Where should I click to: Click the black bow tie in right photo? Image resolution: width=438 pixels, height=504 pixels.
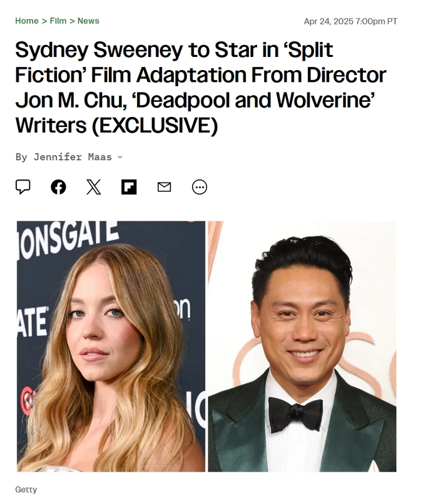[x=295, y=415]
